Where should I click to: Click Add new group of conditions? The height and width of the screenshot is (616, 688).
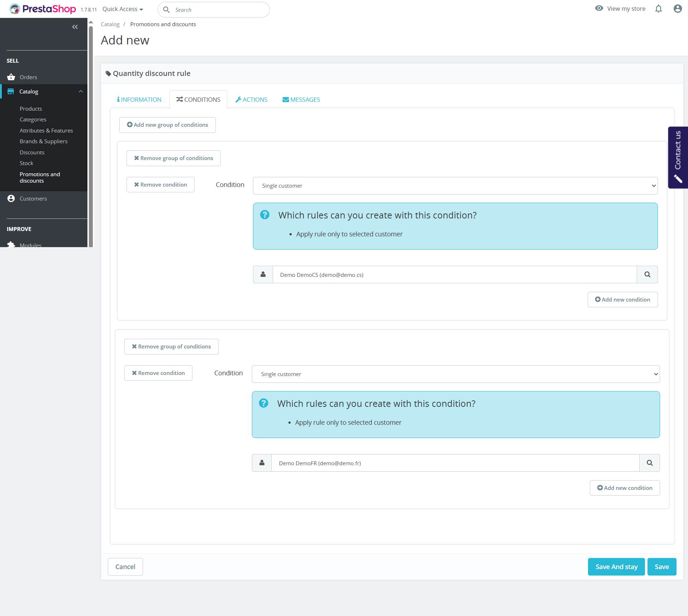pyautogui.click(x=167, y=125)
